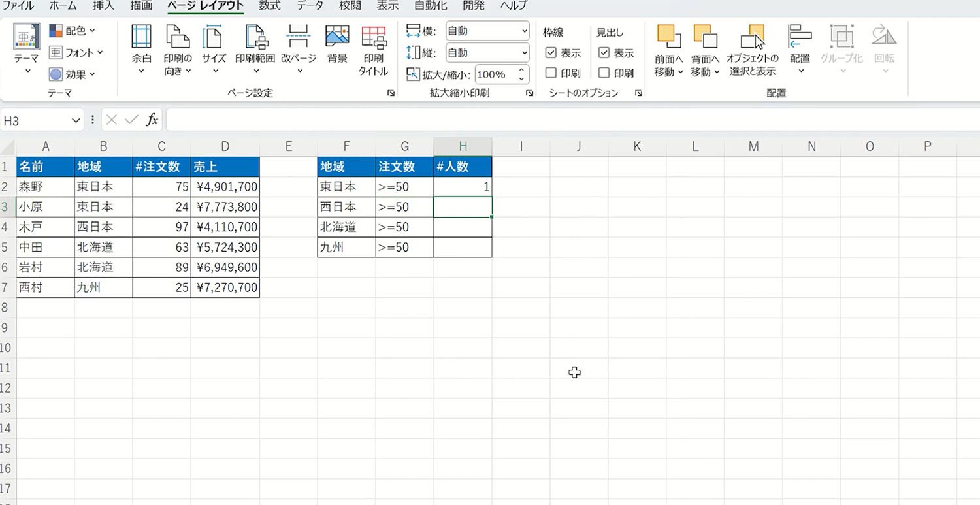Click the 売上 header cell
The height and width of the screenshot is (505, 980).
pyautogui.click(x=225, y=167)
